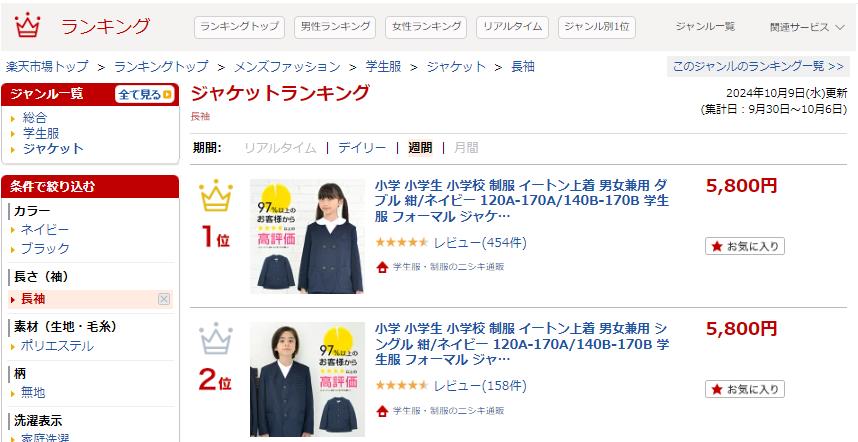Click the red house shop icon for first item
Image resolution: width=858 pixels, height=442 pixels.
click(x=382, y=267)
